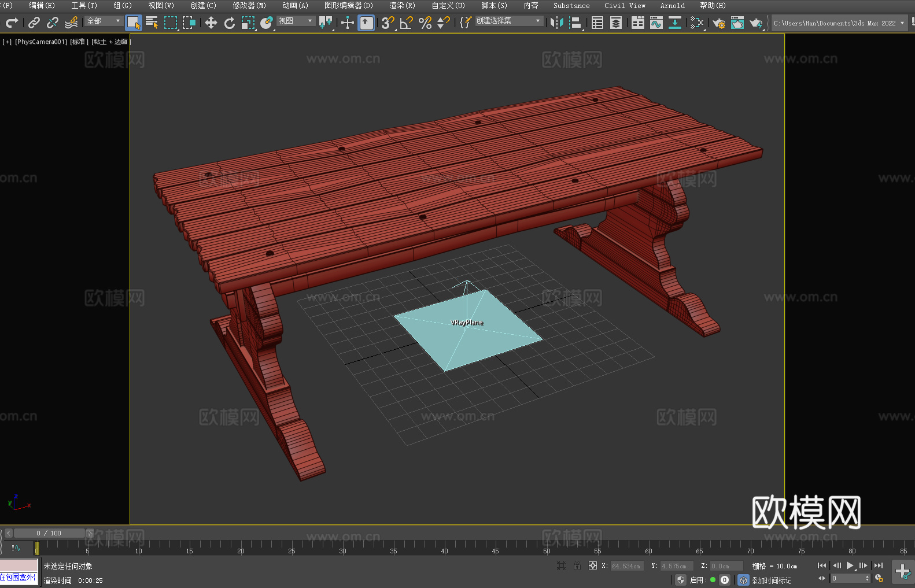Click Edit Named Selection Sets icon
Viewport: 915px width, 588px height.
pos(465,23)
